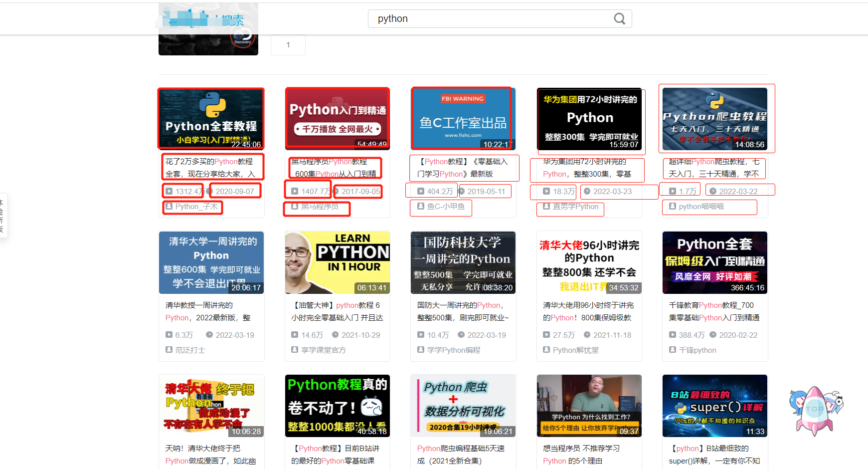Open 国防科技大学一周讲完的Python thumbnail
The width and height of the screenshot is (868, 470).
coord(463,262)
